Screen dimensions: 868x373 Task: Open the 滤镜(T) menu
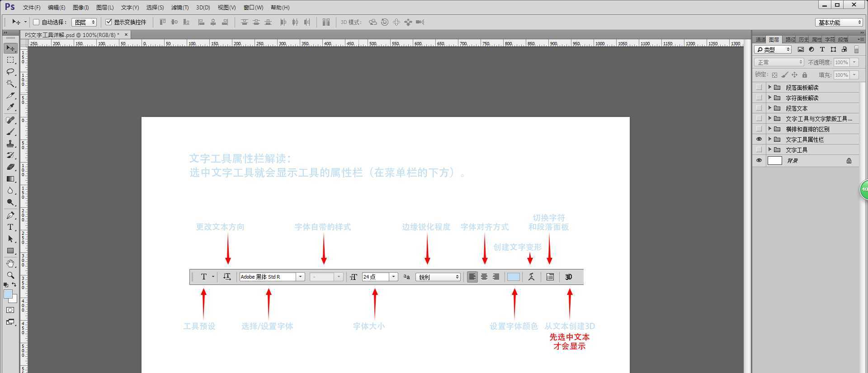click(179, 8)
